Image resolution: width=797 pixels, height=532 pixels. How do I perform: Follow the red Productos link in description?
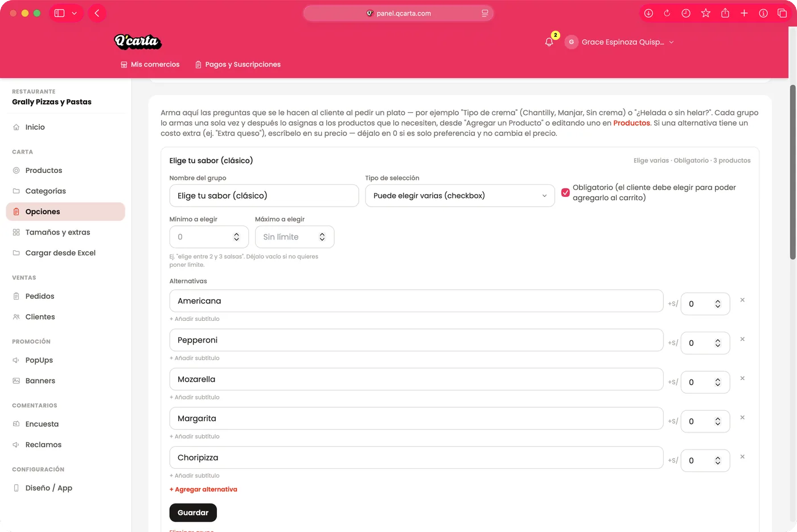tap(631, 123)
